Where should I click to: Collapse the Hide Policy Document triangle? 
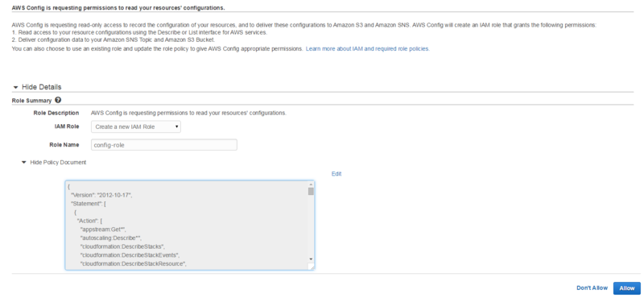point(24,163)
